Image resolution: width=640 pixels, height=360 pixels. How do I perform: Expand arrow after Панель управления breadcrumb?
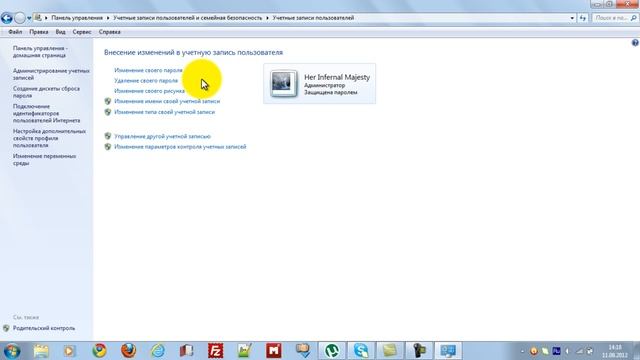tap(108, 18)
